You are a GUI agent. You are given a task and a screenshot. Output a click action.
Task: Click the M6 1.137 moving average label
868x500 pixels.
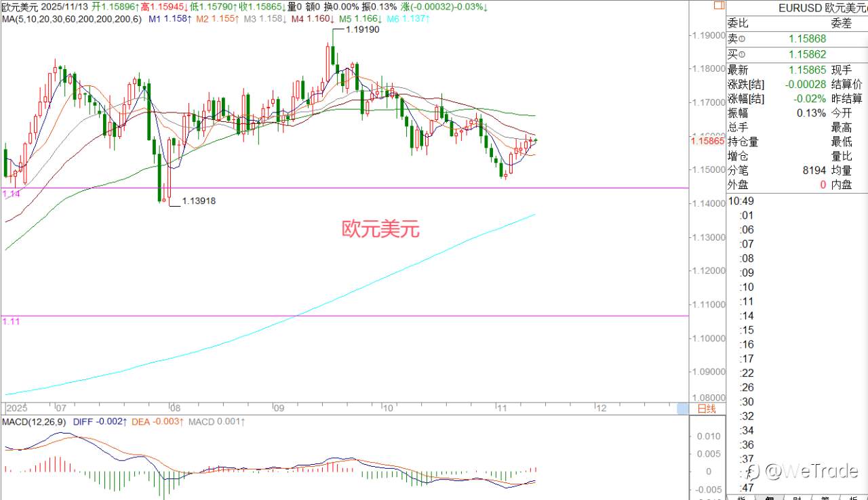(408, 19)
